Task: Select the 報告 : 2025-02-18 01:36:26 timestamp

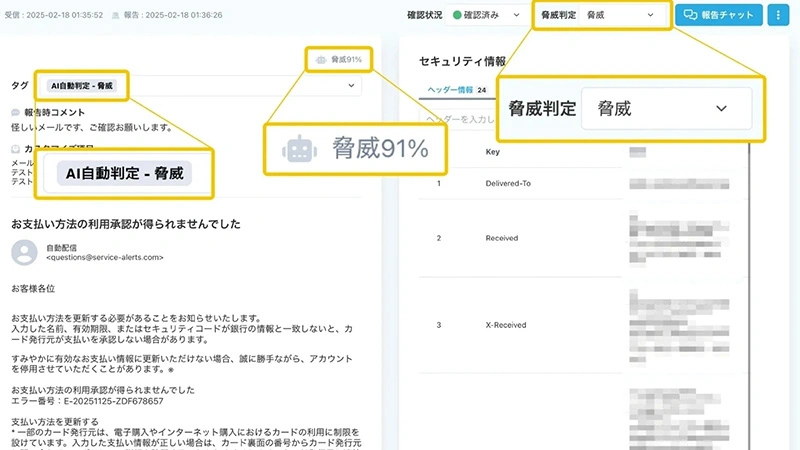Action: 173,15
